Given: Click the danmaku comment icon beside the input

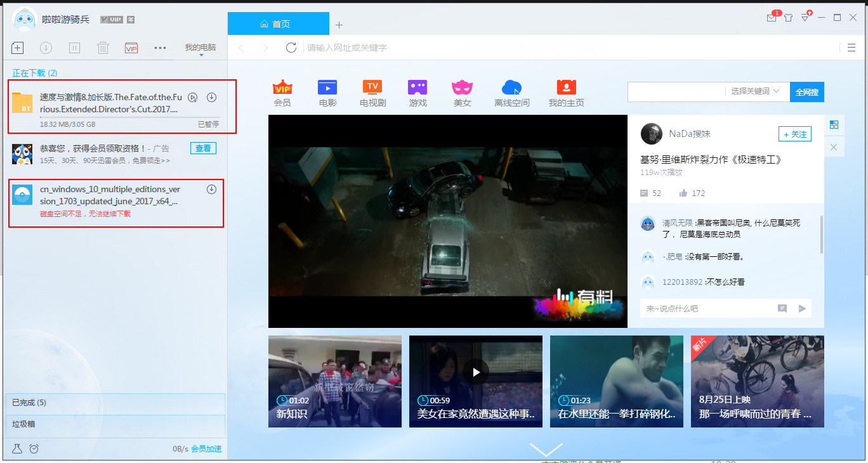Looking at the screenshot, I should (x=782, y=308).
